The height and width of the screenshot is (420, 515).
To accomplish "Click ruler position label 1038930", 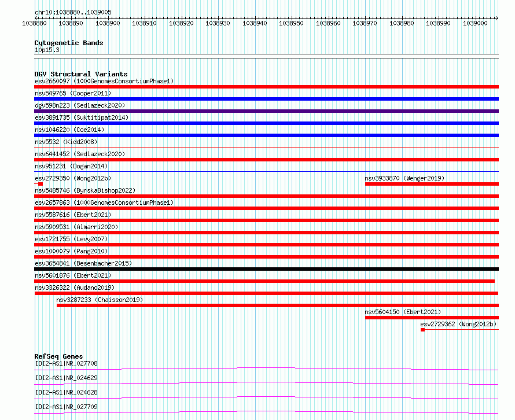I will coord(218,23).
